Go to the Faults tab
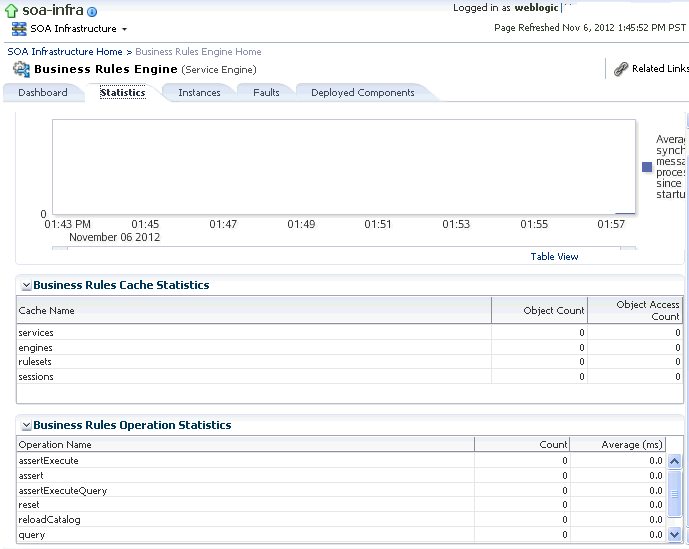This screenshot has height=549, width=689. tap(266, 93)
